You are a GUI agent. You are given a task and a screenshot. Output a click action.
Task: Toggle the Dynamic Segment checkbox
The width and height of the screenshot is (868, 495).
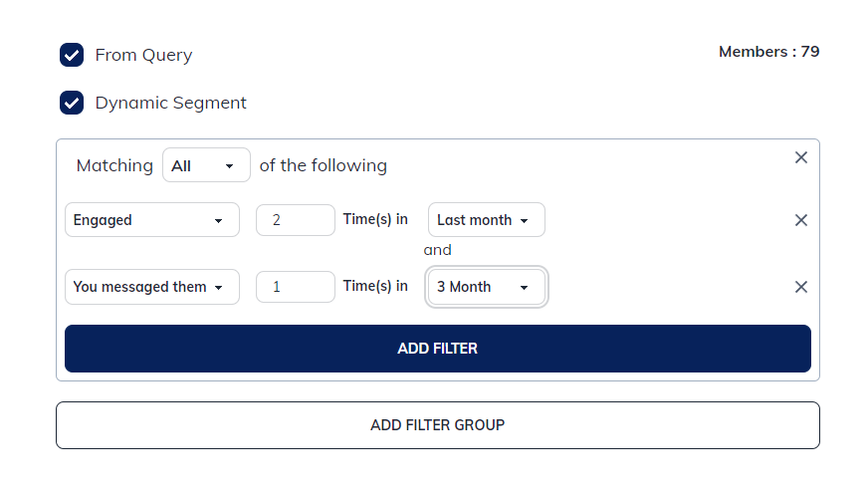click(72, 103)
